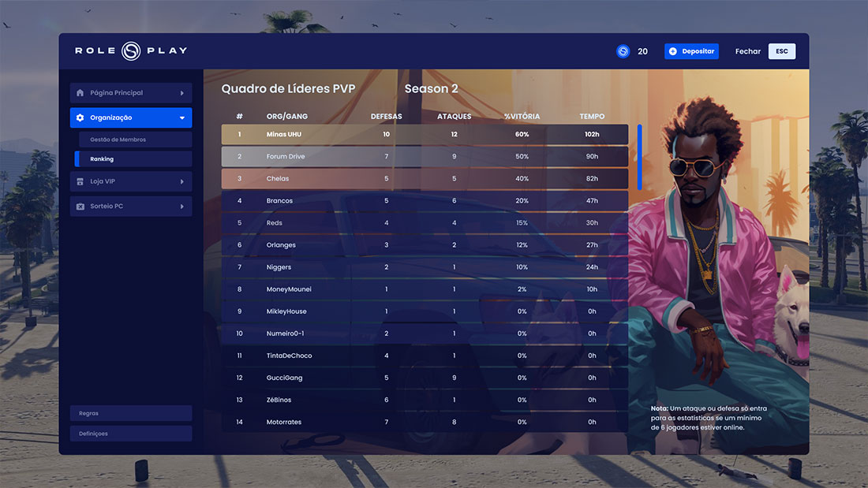Open Definições at the sidebar bottom
868x488 pixels.
131,434
